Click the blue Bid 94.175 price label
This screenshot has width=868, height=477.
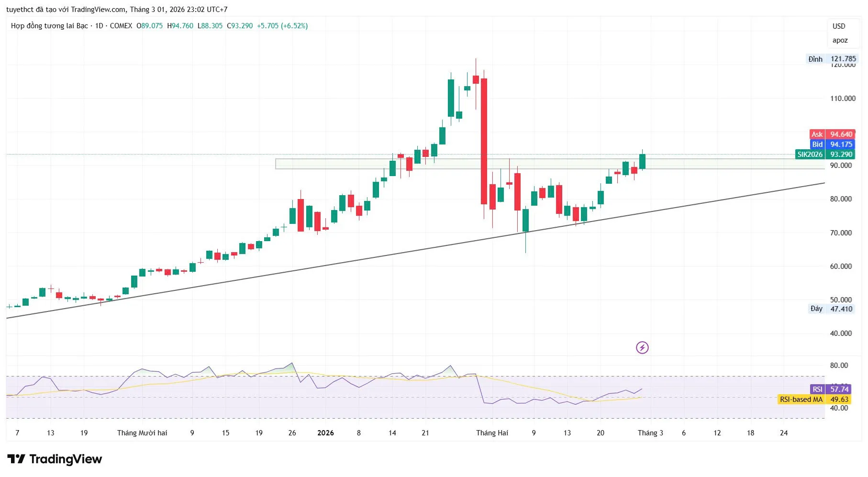tap(832, 144)
